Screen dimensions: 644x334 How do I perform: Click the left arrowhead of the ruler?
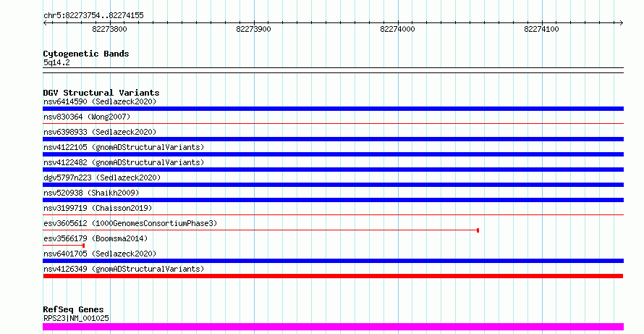45,23
